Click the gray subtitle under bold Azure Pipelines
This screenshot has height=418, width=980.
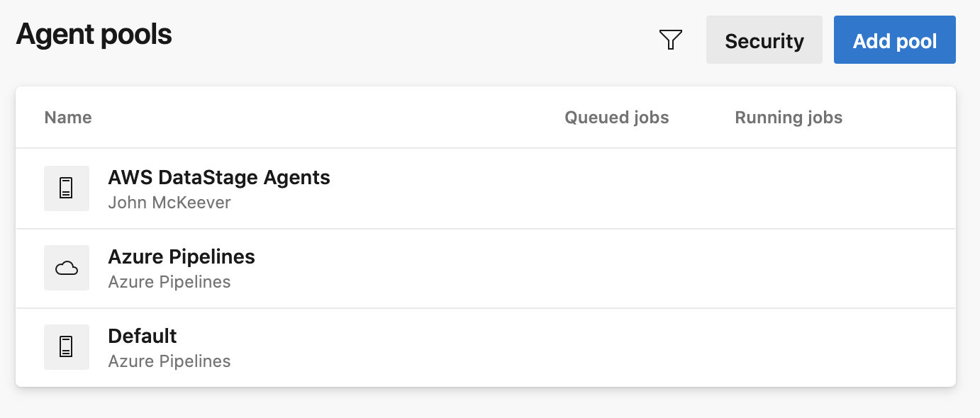click(169, 282)
